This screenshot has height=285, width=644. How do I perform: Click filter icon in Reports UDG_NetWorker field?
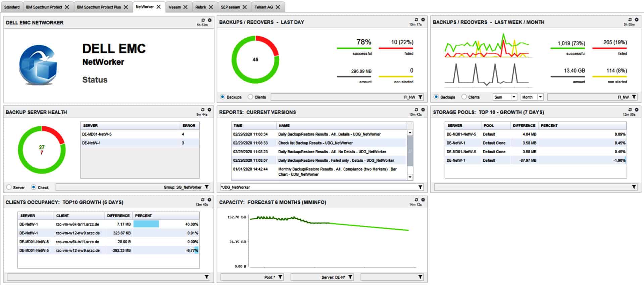click(420, 187)
